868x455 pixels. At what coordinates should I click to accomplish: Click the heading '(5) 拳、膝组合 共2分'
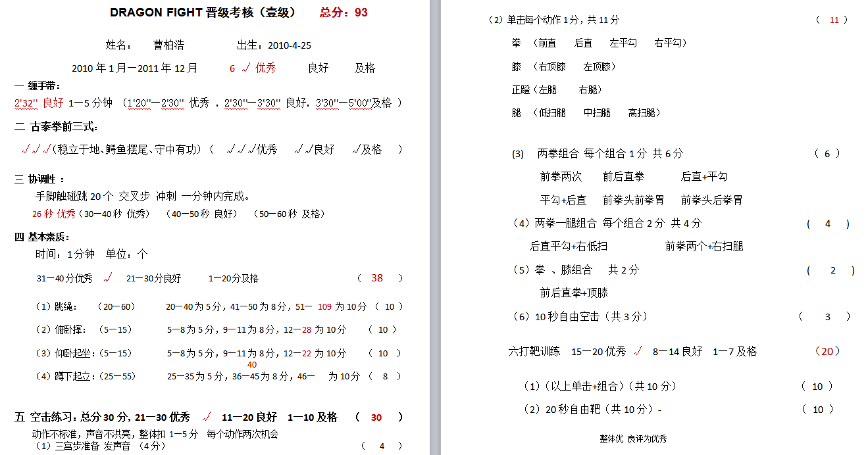[x=575, y=270]
